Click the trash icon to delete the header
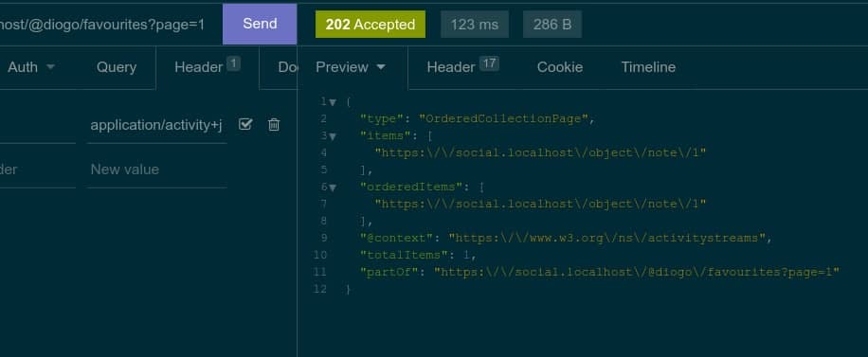This screenshot has height=357, width=868. tap(274, 125)
